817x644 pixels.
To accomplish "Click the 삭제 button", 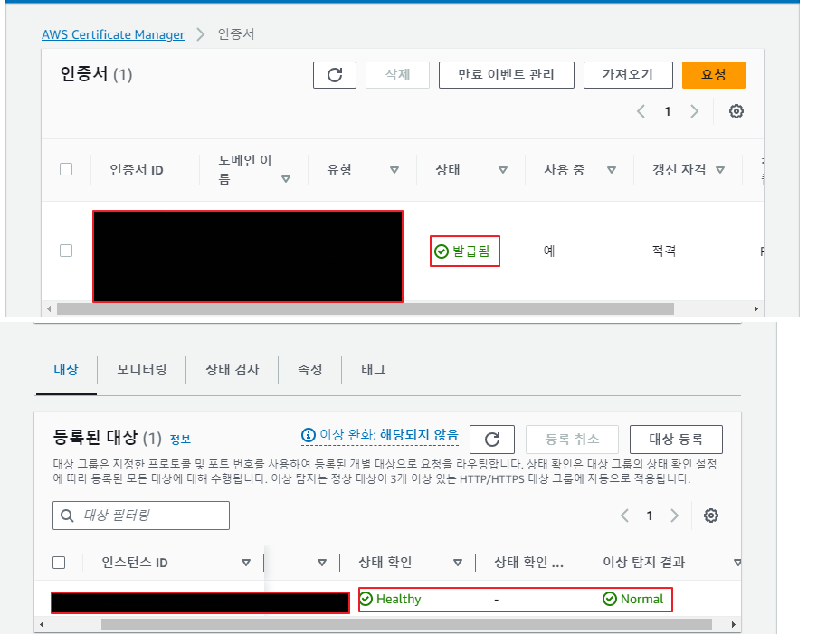I will click(x=397, y=75).
